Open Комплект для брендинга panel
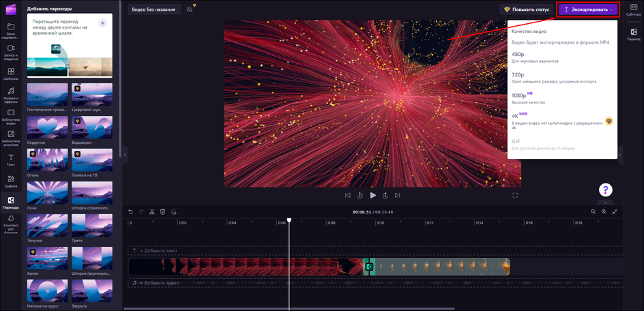 pyautogui.click(x=11, y=224)
